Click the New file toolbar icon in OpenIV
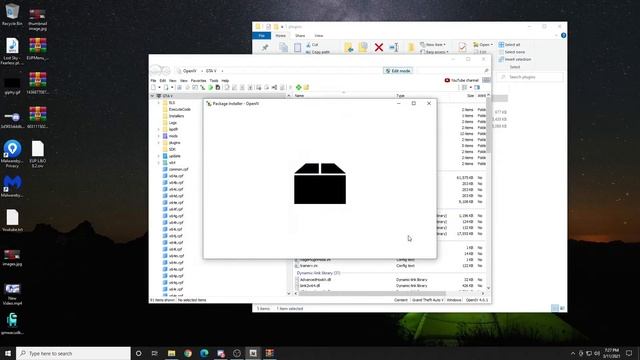Image resolution: width=640 pixels, height=360 pixels. 153,87
